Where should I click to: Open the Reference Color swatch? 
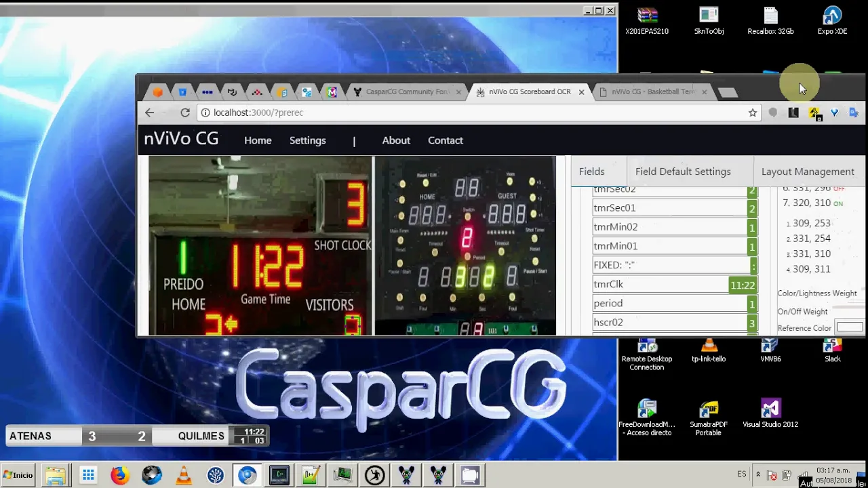coord(850,327)
